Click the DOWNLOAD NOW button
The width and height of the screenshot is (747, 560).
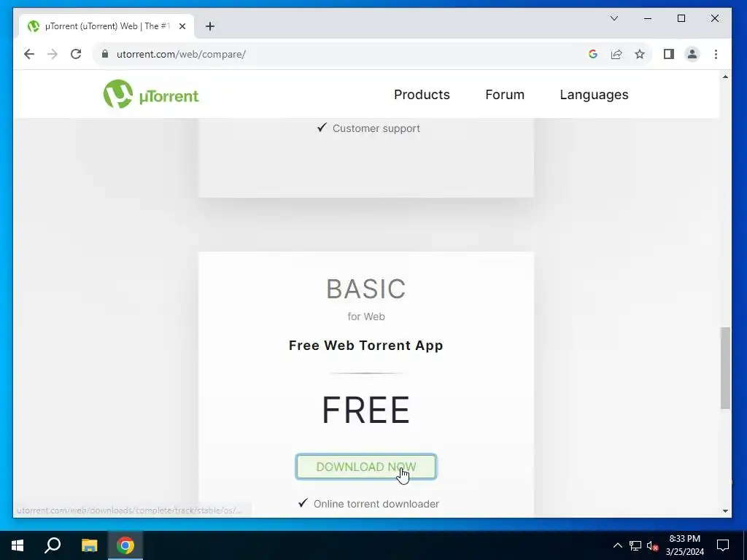pyautogui.click(x=366, y=467)
